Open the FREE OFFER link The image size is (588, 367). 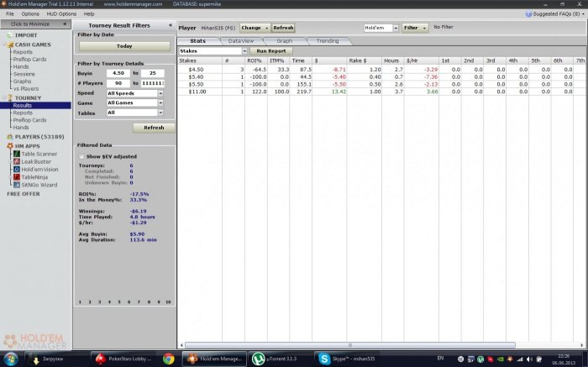tap(24, 194)
